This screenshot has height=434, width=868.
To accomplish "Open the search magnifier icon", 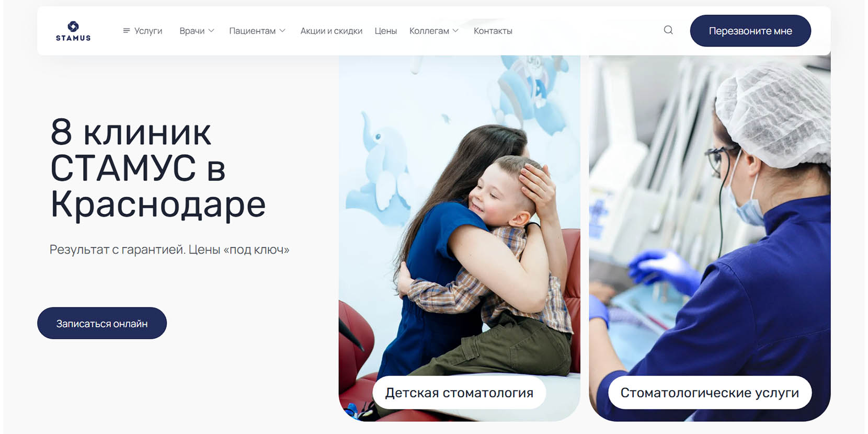I will click(668, 30).
